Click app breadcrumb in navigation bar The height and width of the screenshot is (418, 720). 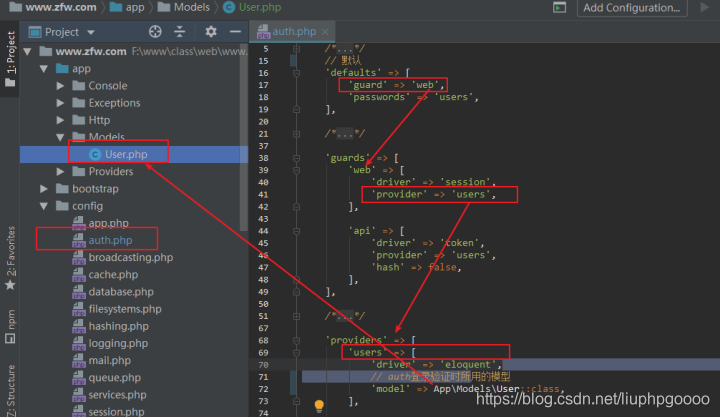click(x=127, y=7)
